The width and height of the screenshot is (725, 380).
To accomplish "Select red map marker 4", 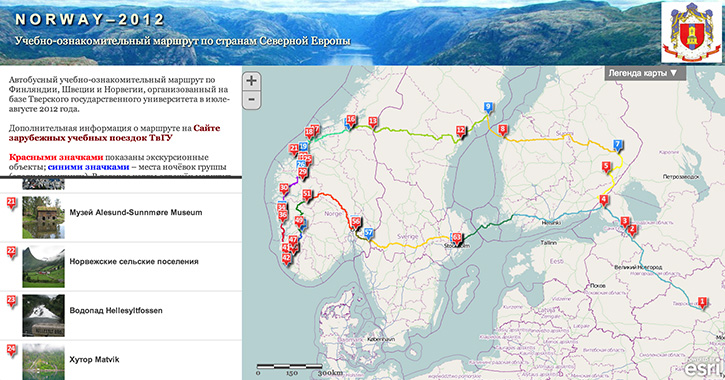I will 603,201.
